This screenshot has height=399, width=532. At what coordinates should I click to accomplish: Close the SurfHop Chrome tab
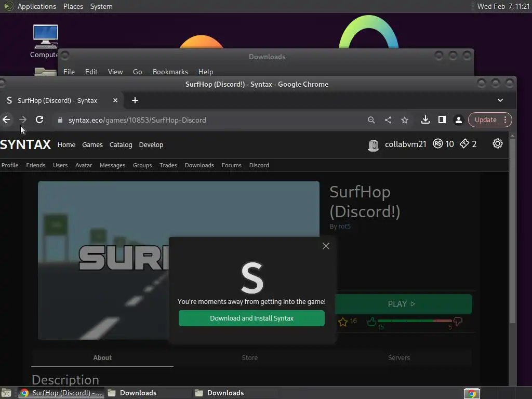(115, 100)
